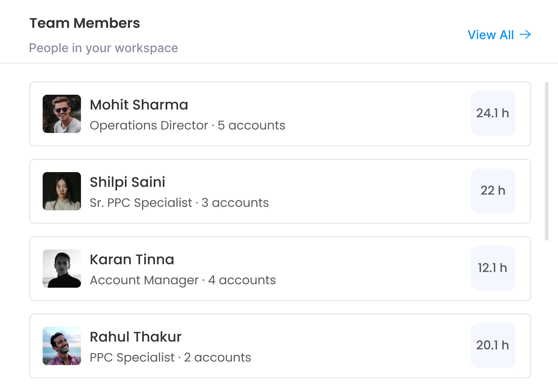Select the Karan Tinna name

[x=132, y=259]
